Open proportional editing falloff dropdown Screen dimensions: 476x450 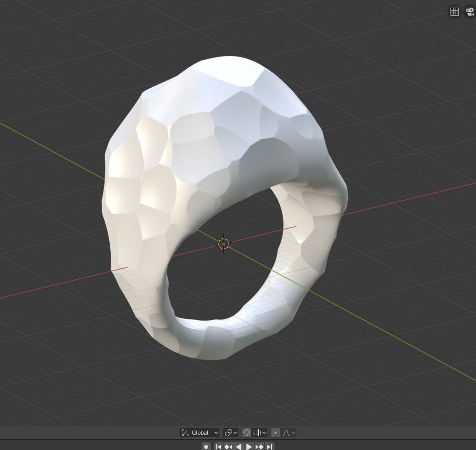(x=289, y=433)
